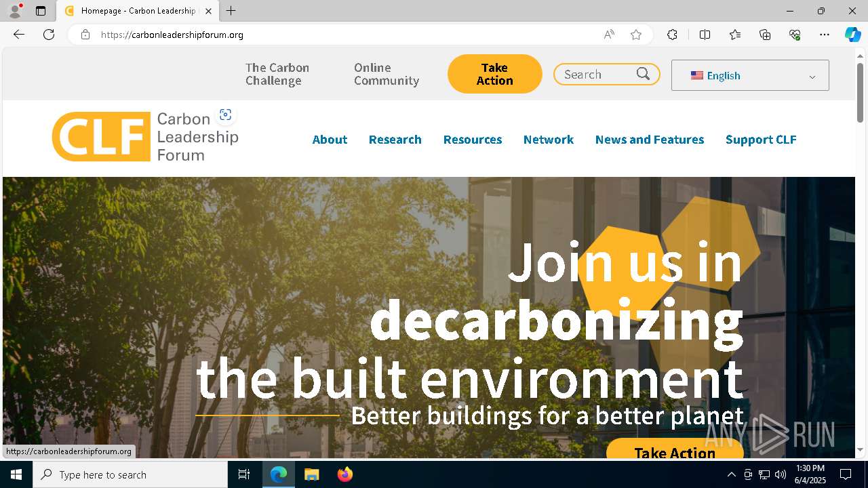This screenshot has width=868, height=488.
Task: Open the notifications action center
Action: point(846,474)
